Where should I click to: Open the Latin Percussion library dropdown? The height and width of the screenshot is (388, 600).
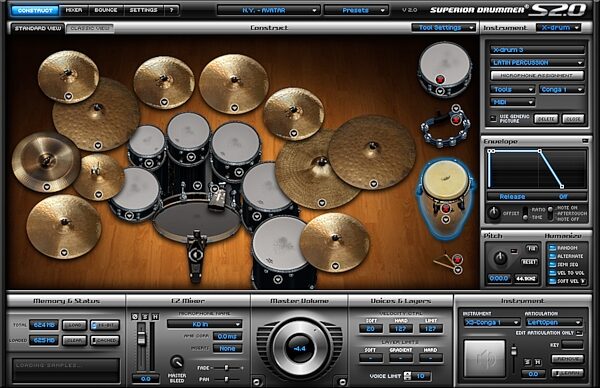click(x=537, y=62)
